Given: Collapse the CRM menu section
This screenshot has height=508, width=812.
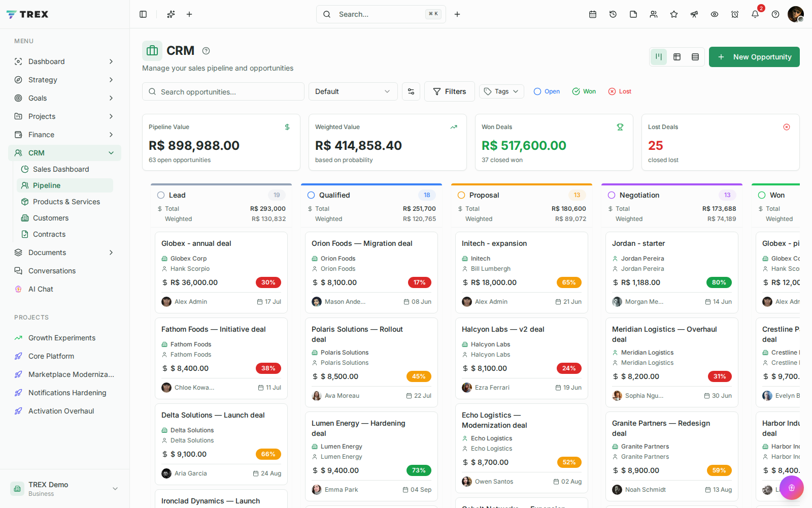Looking at the screenshot, I should pyautogui.click(x=111, y=153).
